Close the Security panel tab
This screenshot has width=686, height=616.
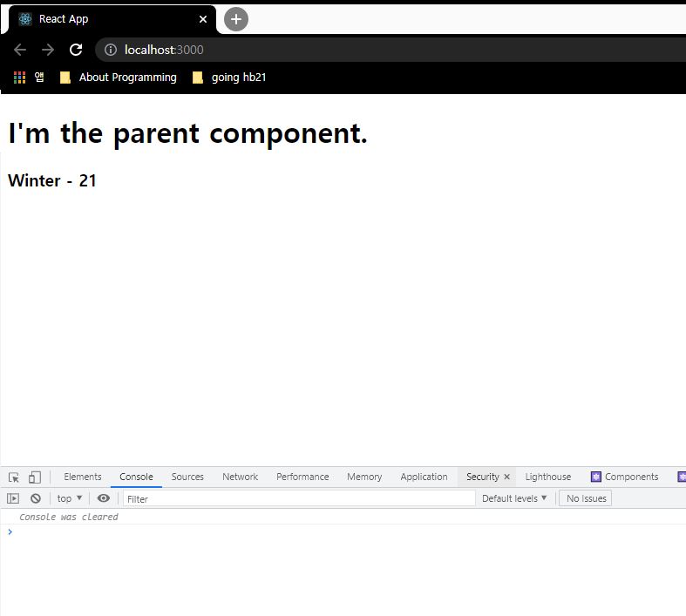(507, 477)
